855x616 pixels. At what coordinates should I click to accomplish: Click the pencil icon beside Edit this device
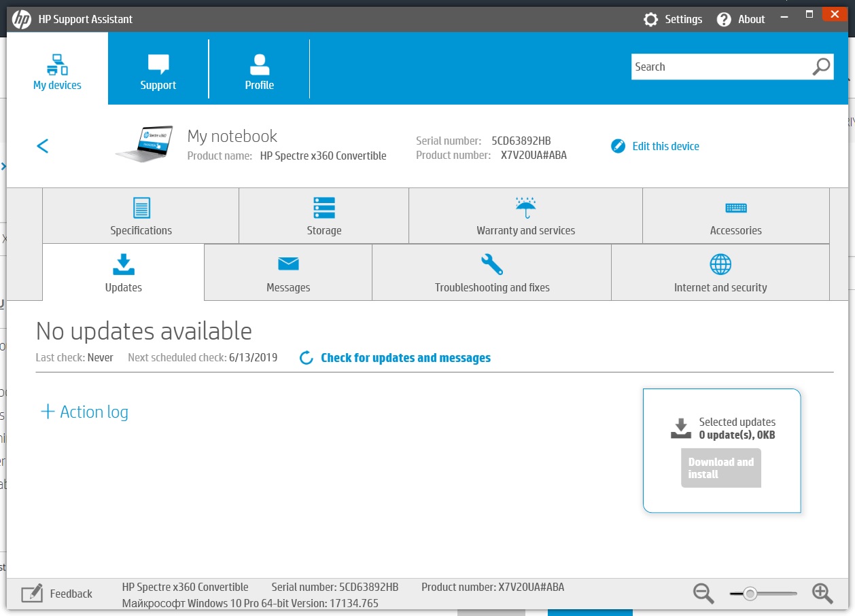tap(618, 146)
